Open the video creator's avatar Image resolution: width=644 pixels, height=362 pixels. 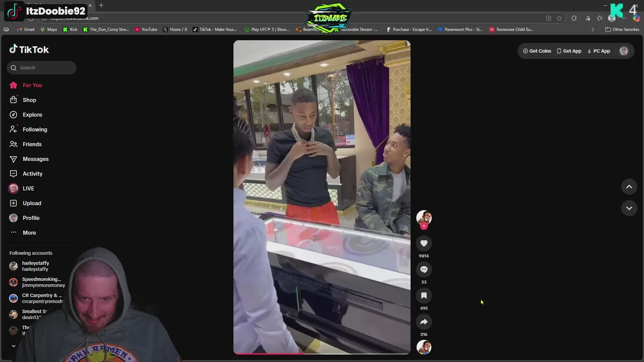[424, 217]
